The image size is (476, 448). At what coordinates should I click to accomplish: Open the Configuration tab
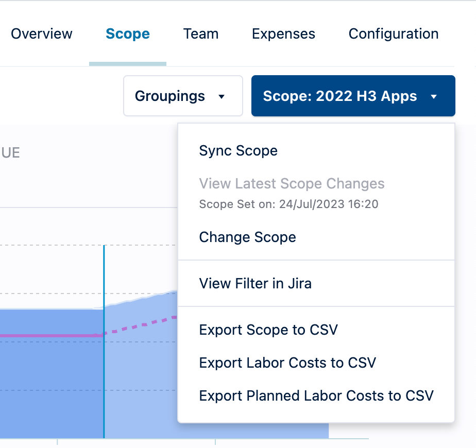(393, 33)
